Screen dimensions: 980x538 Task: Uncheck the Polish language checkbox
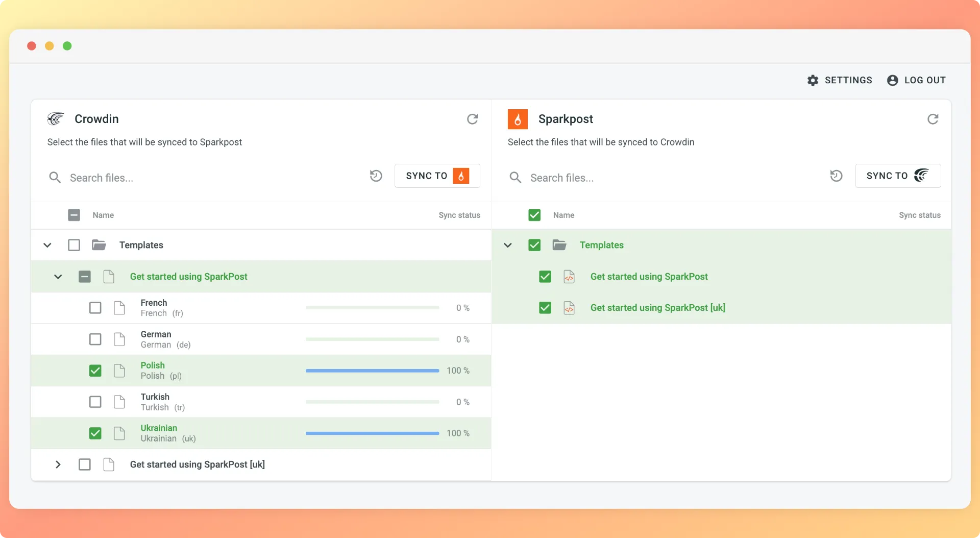click(95, 371)
